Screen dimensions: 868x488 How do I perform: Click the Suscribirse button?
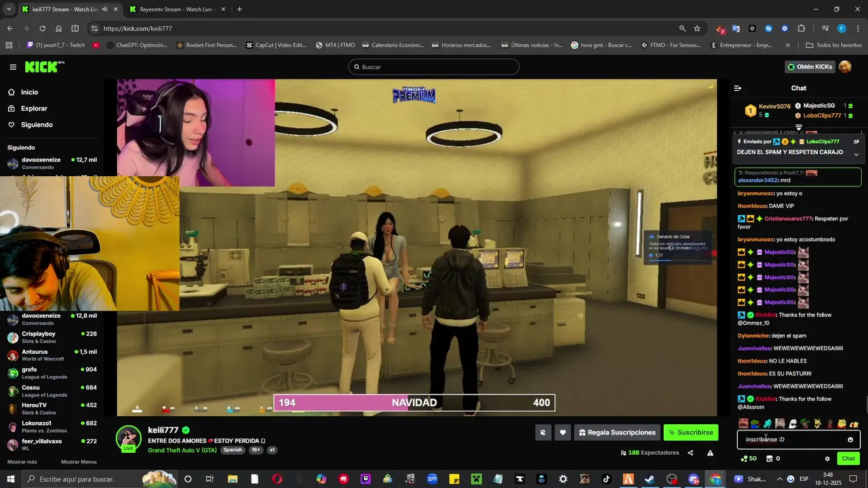pyautogui.click(x=691, y=432)
